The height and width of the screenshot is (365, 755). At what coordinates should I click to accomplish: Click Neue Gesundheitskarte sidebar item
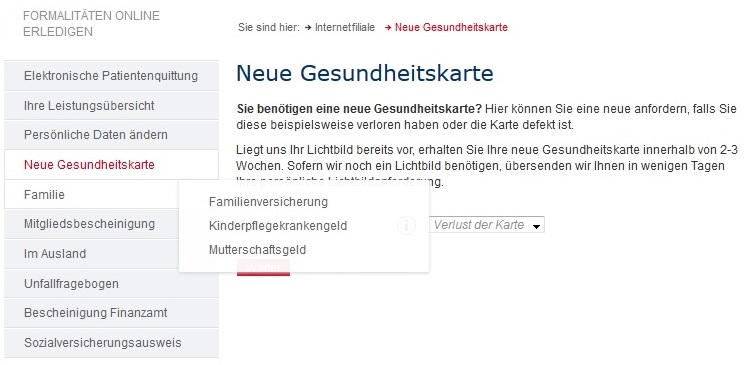coord(111,165)
